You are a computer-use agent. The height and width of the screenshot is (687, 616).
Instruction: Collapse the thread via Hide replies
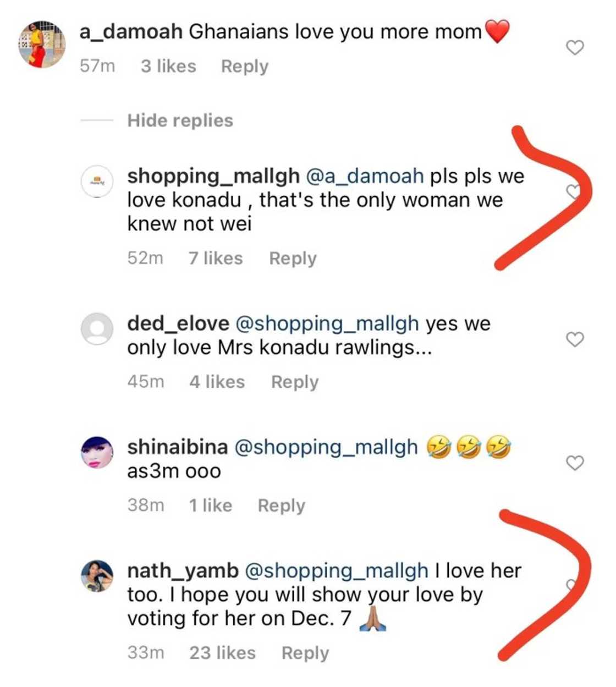(179, 120)
